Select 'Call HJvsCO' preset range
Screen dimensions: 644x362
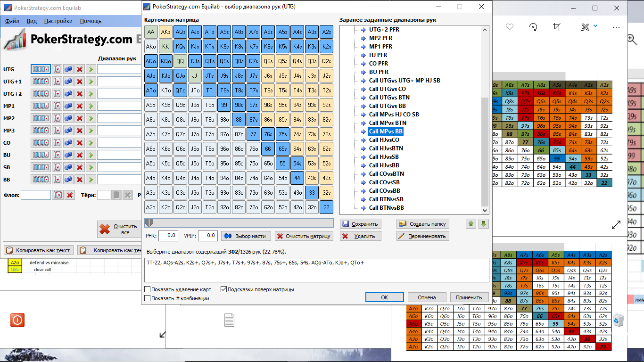pos(384,140)
